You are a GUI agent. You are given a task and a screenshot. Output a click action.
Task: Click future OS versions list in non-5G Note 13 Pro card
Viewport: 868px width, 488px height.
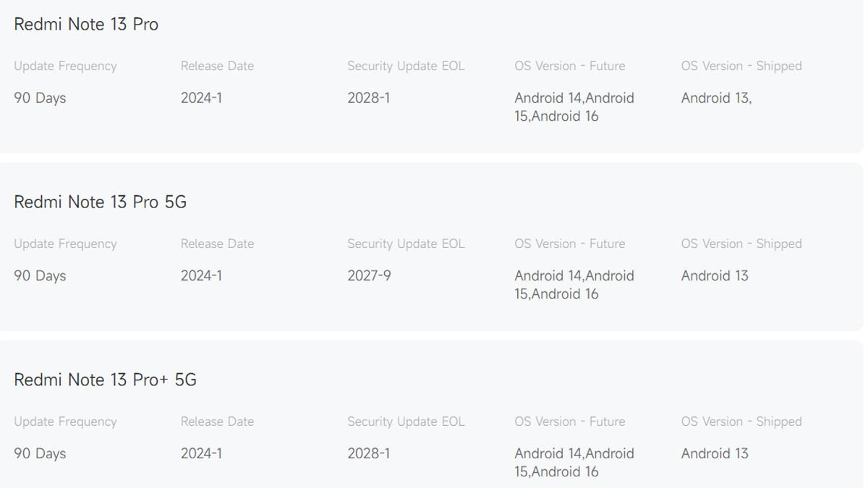click(x=574, y=107)
